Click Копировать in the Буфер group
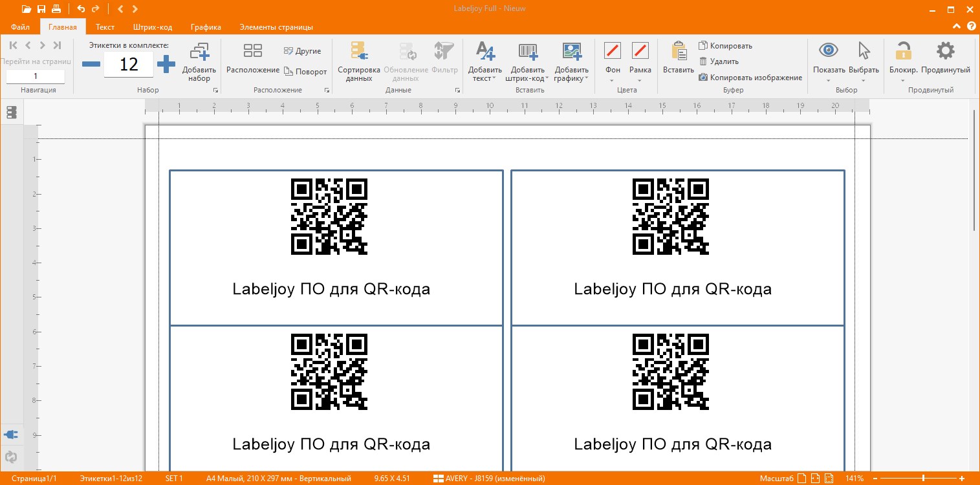980x485 pixels. (x=725, y=46)
